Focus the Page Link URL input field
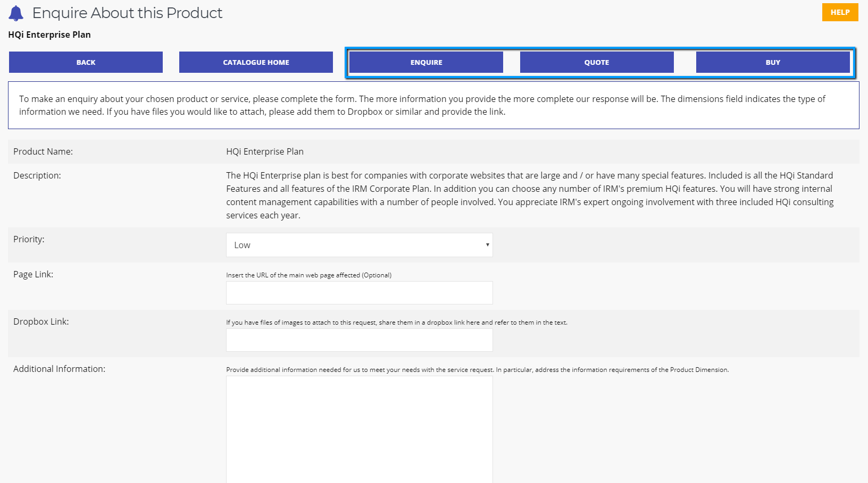Image resolution: width=868 pixels, height=483 pixels. (x=360, y=293)
